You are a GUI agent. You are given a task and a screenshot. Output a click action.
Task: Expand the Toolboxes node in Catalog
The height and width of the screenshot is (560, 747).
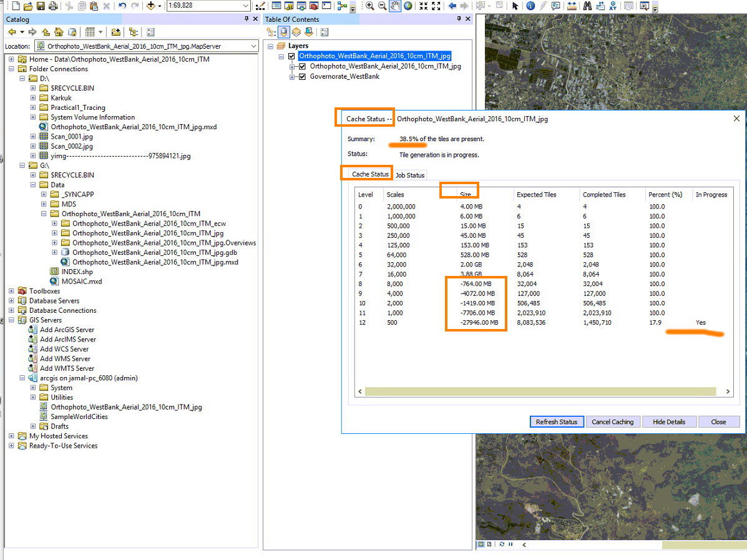click(12, 291)
